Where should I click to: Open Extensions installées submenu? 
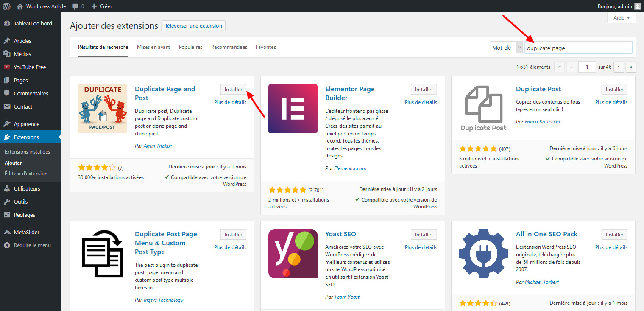[x=27, y=152]
